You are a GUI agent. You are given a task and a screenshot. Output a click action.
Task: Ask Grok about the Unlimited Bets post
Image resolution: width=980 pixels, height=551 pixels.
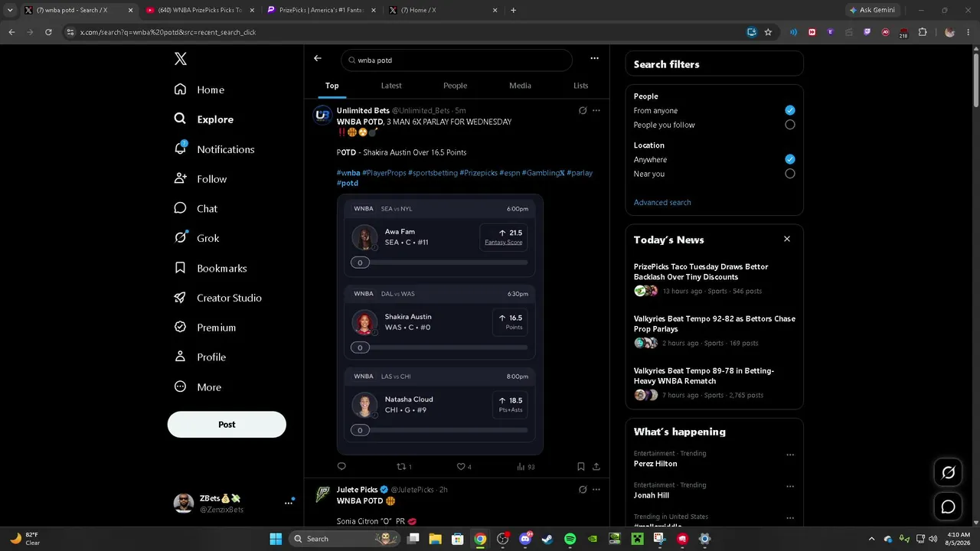tap(583, 110)
